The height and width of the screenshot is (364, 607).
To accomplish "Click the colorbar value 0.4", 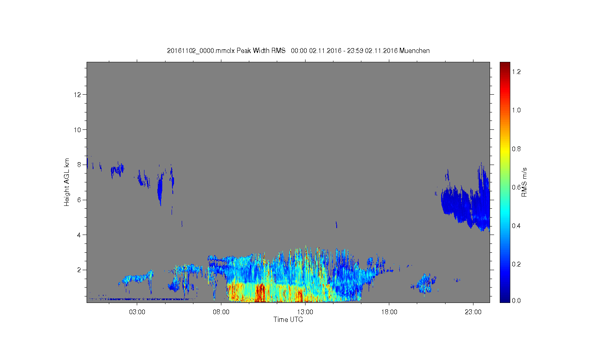I will pyautogui.click(x=516, y=226).
